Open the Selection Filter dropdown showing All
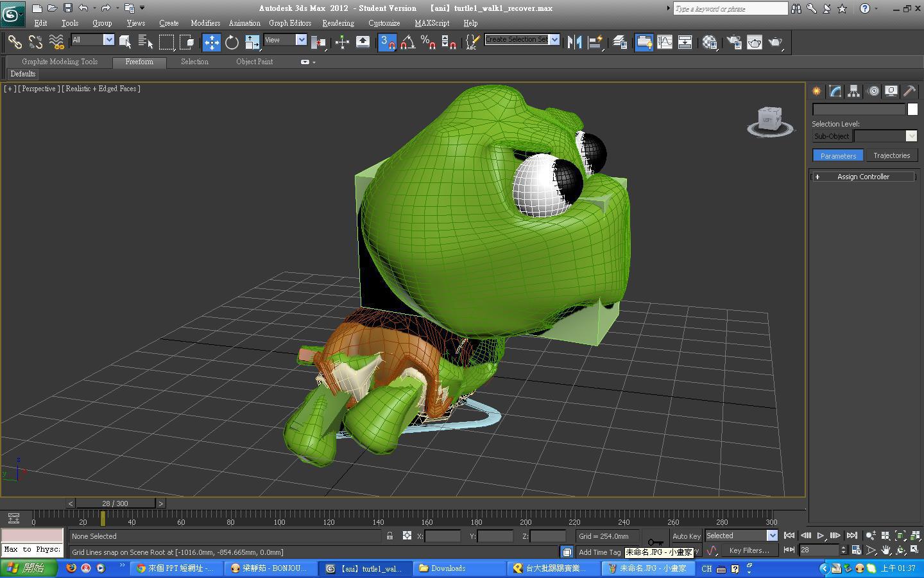The image size is (924, 578). (92, 40)
